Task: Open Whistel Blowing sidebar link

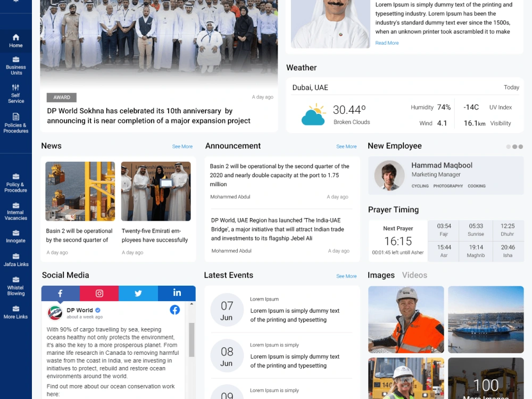Action: pyautogui.click(x=15, y=286)
